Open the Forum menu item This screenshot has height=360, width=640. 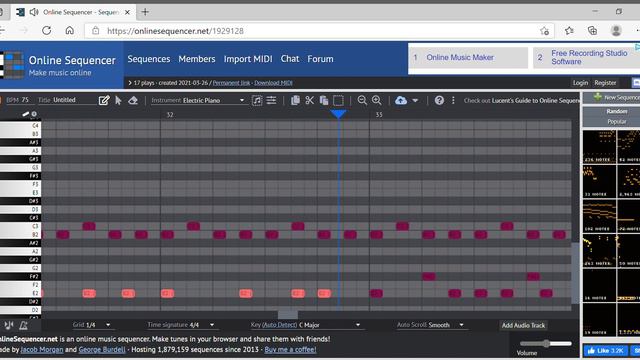coord(320,59)
